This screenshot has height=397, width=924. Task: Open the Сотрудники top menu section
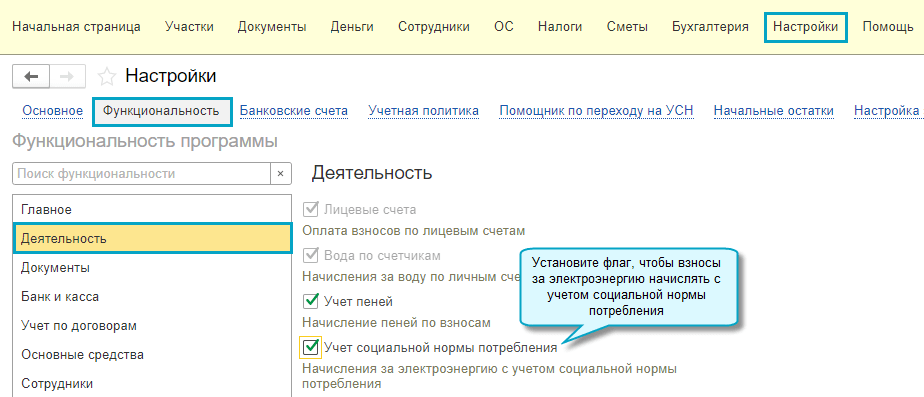pos(434,27)
